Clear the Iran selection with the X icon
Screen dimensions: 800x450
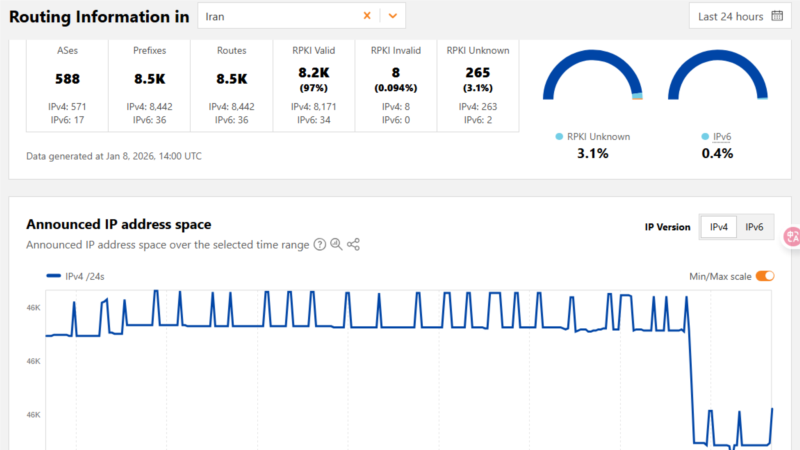pos(367,16)
